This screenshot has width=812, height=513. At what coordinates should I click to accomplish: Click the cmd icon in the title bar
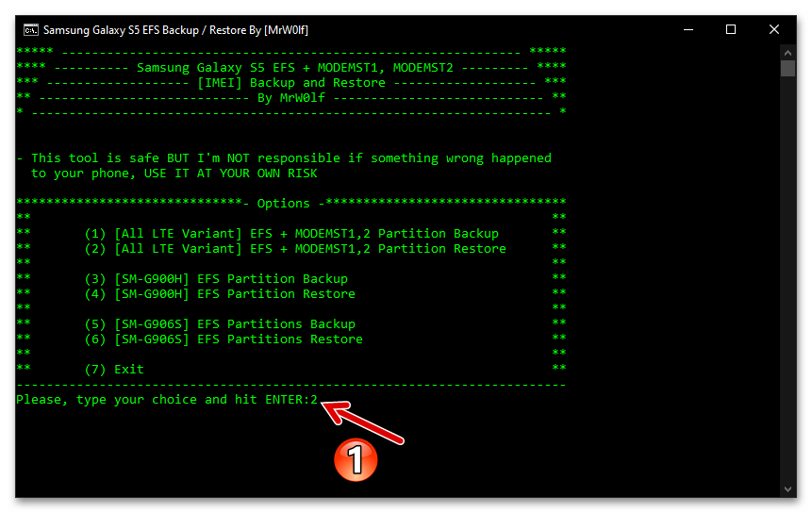pos(30,30)
